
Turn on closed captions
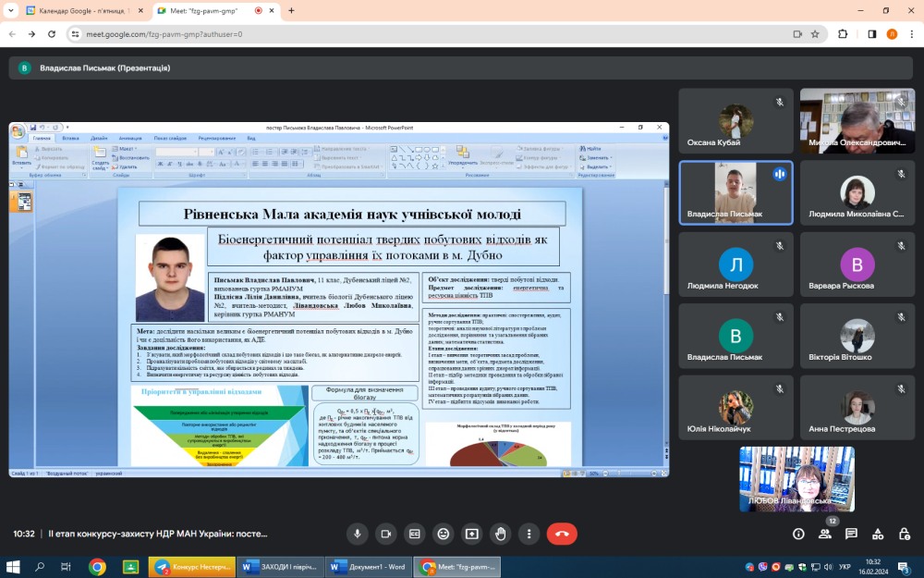[x=415, y=534]
